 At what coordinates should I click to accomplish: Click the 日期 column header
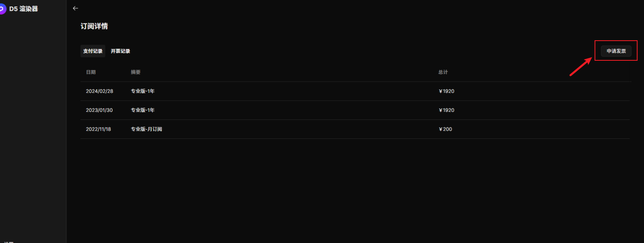click(x=91, y=72)
